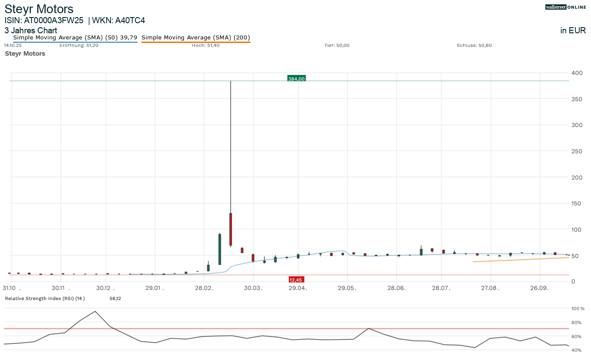The height and width of the screenshot is (364, 591).
Task: Click the 400 price axis label
Action: (x=577, y=73)
